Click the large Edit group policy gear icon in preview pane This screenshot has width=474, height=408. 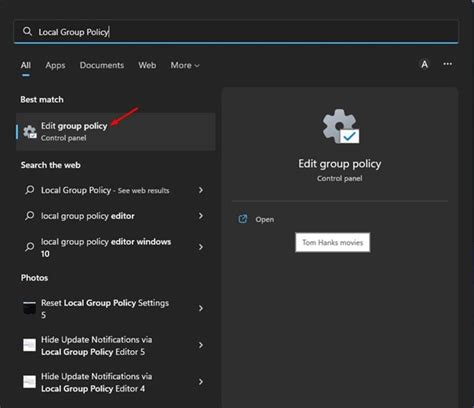(340, 126)
